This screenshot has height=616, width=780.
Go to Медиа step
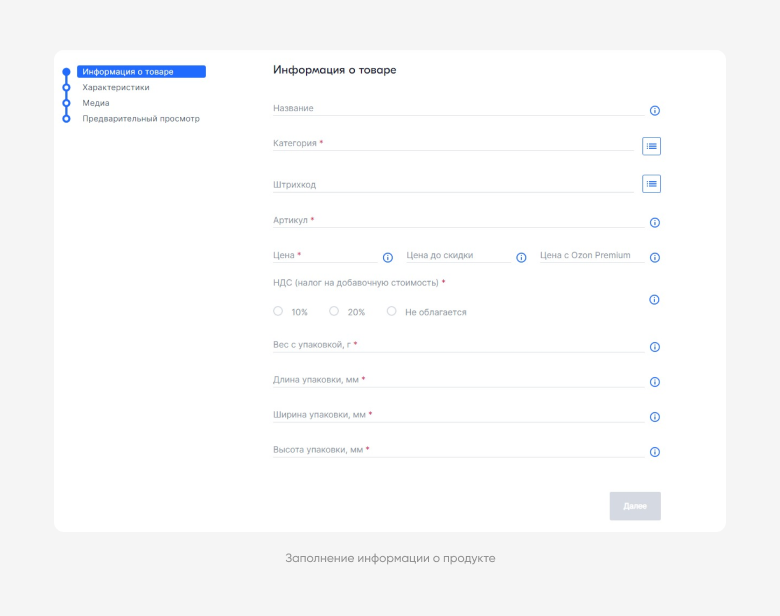(x=96, y=103)
